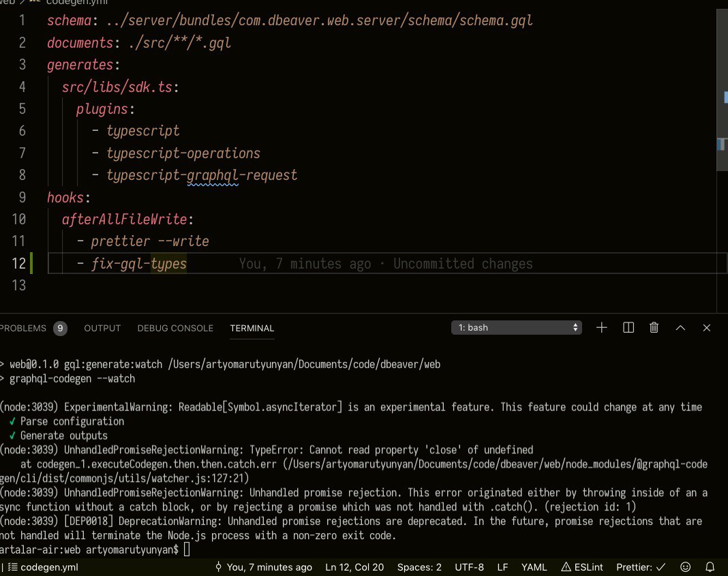The width and height of the screenshot is (728, 576).
Task: Change language mode from YAML
Action: [x=534, y=566]
